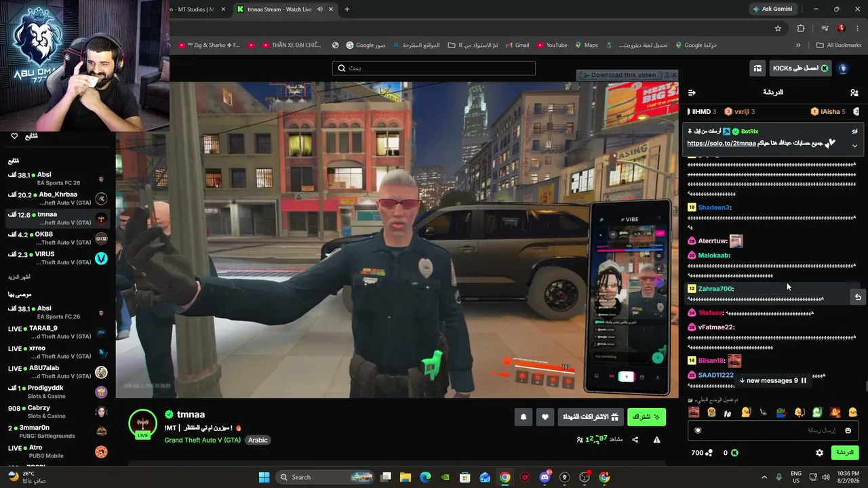This screenshot has width=868, height=488.
Task: Click the Arabic language tag
Action: click(258, 440)
